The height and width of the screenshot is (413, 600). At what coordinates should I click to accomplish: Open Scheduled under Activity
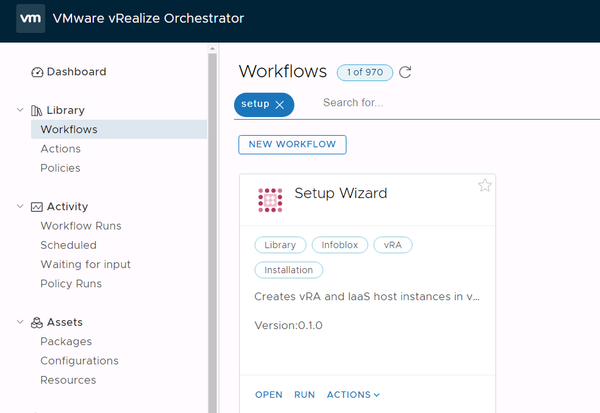(68, 245)
